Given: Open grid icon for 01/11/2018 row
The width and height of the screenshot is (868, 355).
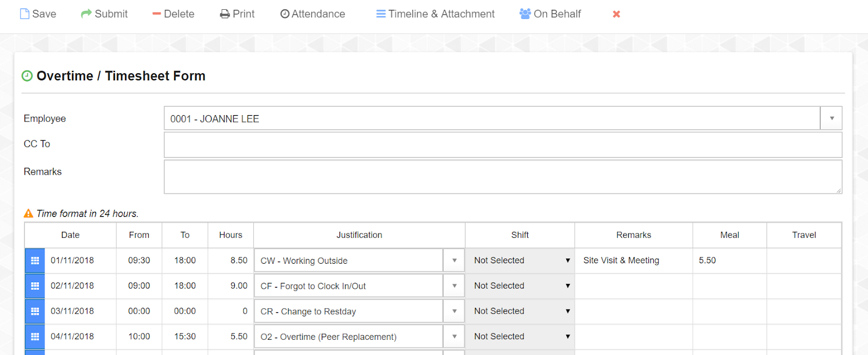Looking at the screenshot, I should tap(35, 261).
